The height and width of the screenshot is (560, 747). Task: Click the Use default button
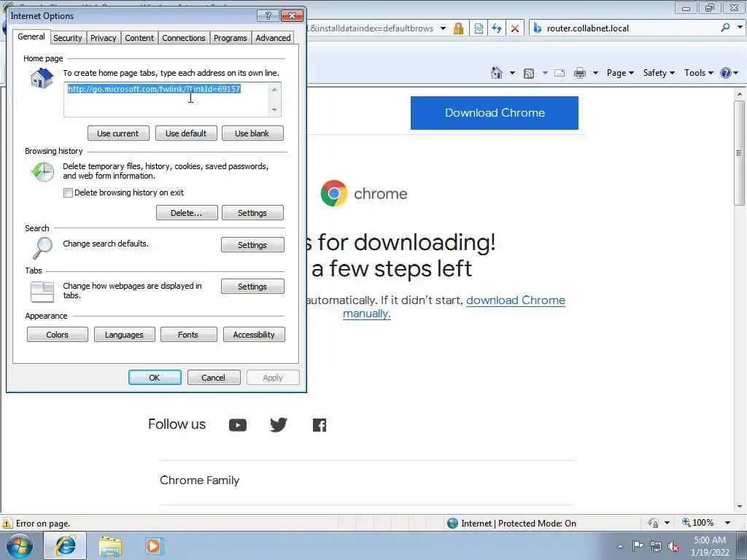point(186,133)
